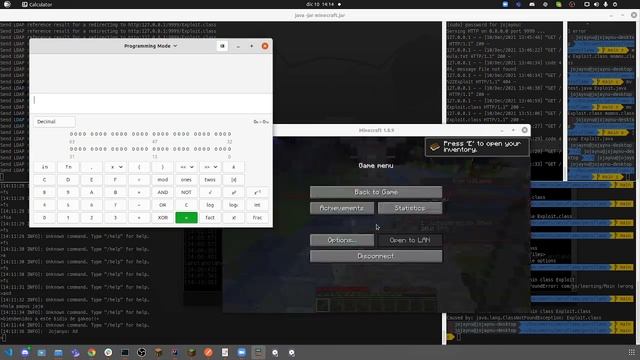Click the Minecraft grass block taskbar icon
Image resolution: width=640 pixels, height=360 pixels.
[191, 352]
